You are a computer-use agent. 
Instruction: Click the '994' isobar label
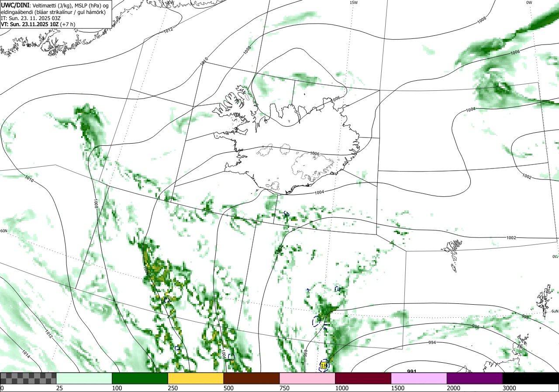[x=432, y=343]
